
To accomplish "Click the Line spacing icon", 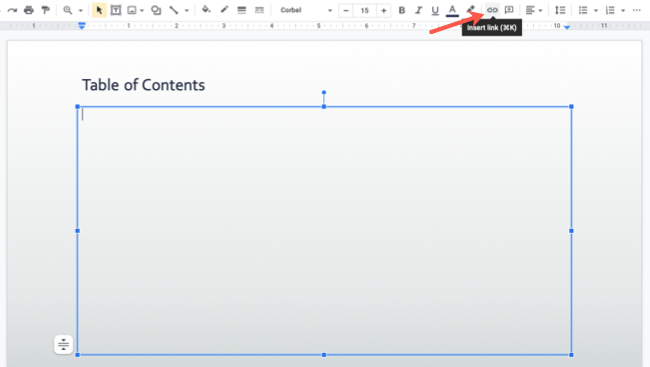I will click(x=560, y=10).
